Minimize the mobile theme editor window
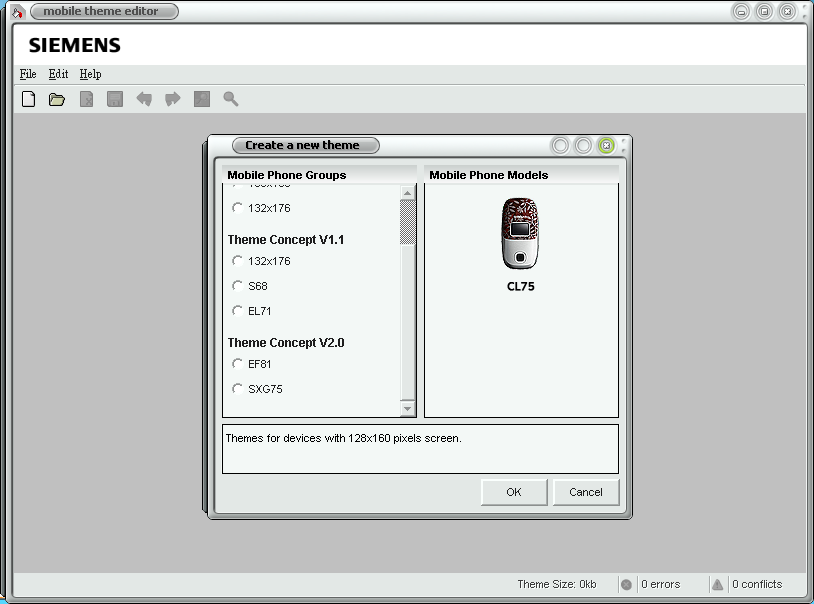 pos(741,11)
